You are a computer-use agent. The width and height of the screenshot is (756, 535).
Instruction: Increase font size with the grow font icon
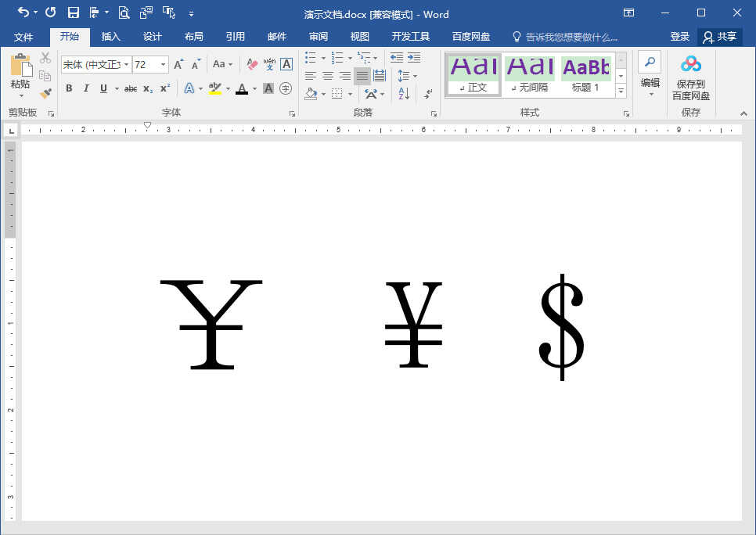click(x=178, y=64)
